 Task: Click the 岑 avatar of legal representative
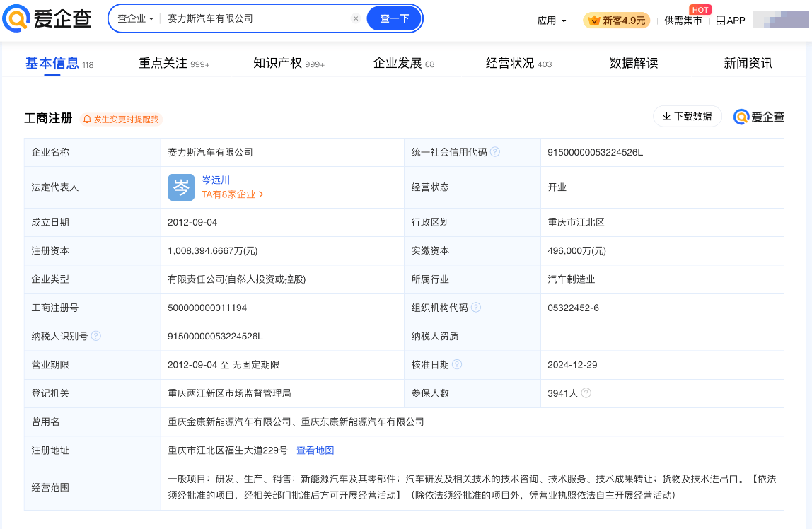pyautogui.click(x=181, y=187)
